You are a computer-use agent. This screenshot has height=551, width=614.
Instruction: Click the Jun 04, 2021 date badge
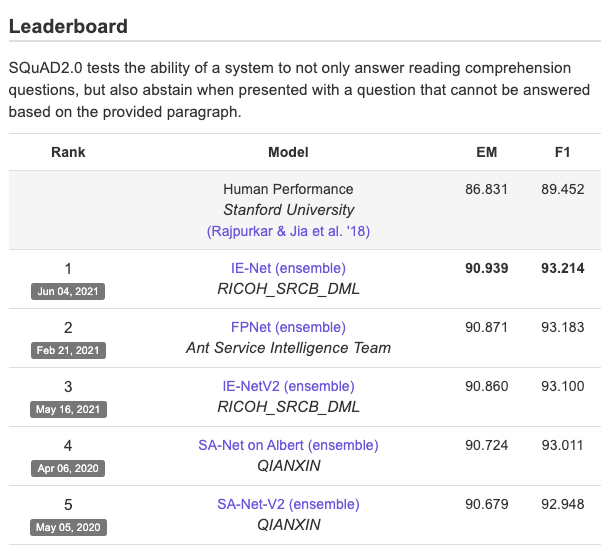click(x=68, y=291)
